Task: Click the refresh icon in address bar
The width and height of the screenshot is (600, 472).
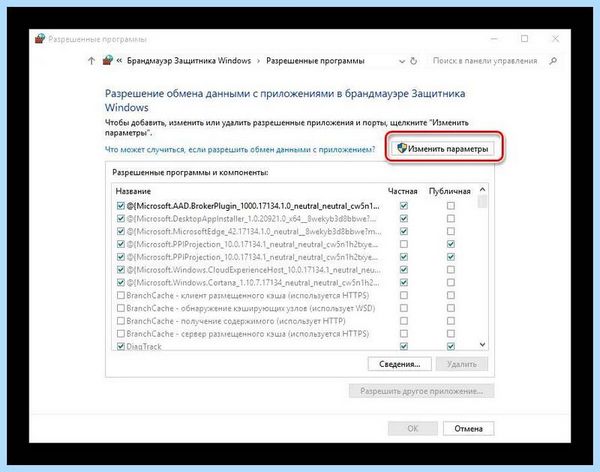Action: [413, 61]
